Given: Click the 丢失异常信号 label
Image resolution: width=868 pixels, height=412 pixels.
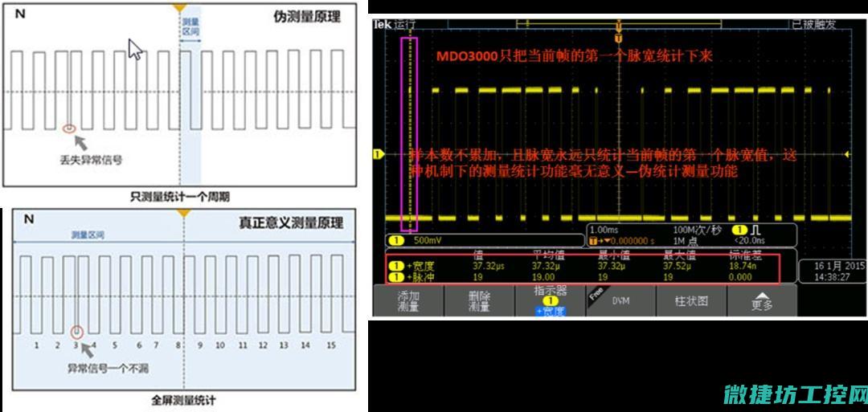Looking at the screenshot, I should [x=90, y=161].
